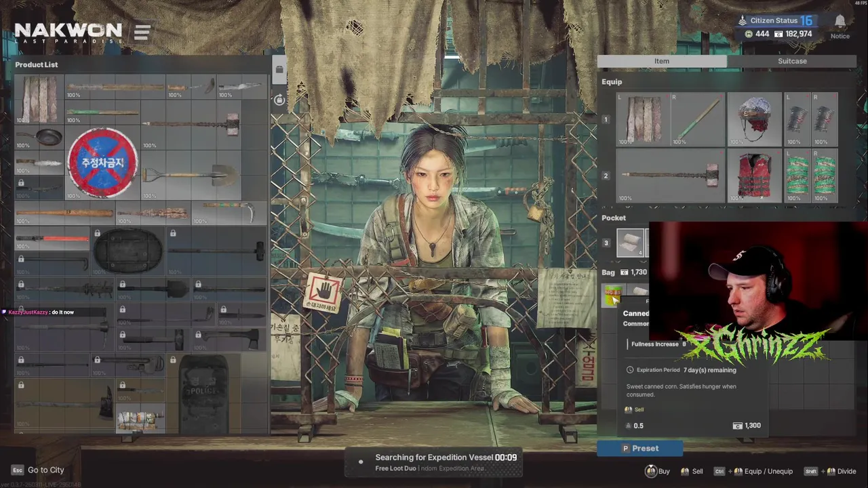This screenshot has height=488, width=868.
Task: Open the hamburger menu beside Nakwon logo
Action: click(142, 32)
